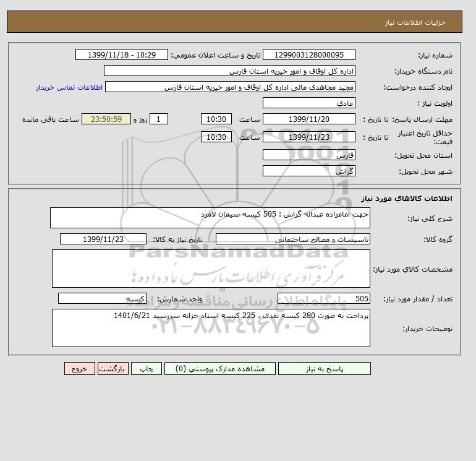
Task: Click the quantity field showing 505
Action: (x=323, y=299)
